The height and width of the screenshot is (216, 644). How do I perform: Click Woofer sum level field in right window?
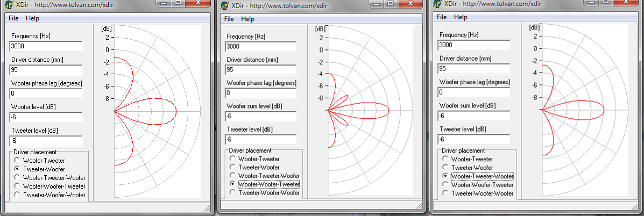(x=474, y=116)
